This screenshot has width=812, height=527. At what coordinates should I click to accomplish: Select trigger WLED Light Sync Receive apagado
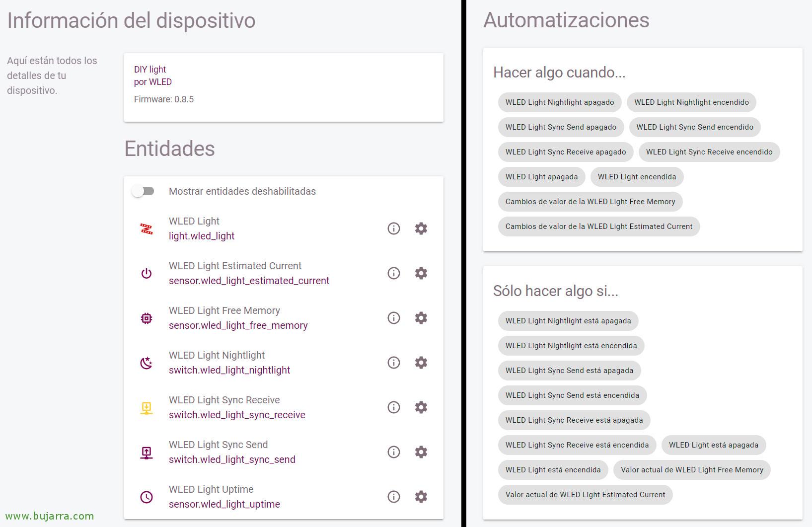click(x=566, y=152)
